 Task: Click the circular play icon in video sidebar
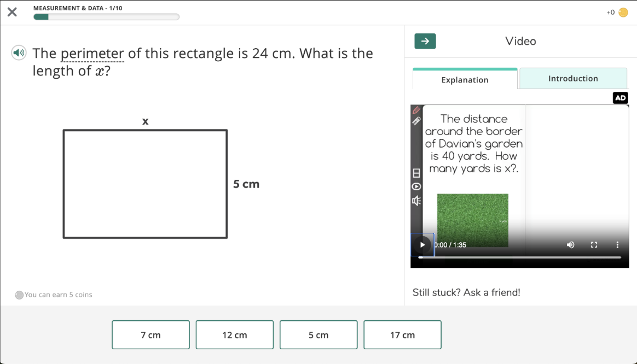click(416, 187)
